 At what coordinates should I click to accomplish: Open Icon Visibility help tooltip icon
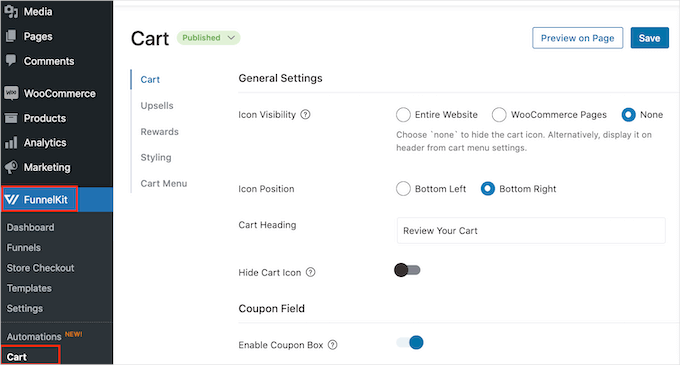305,114
